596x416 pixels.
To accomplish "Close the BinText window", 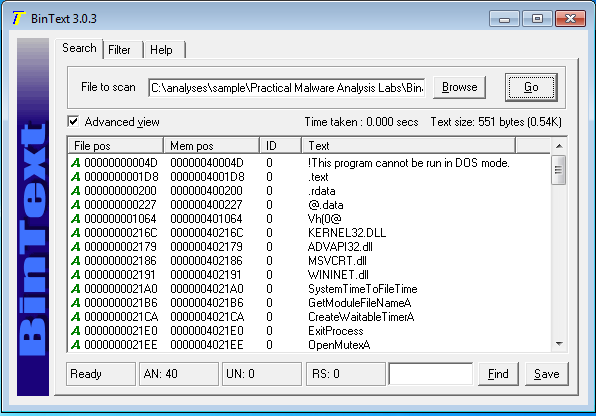I will pos(570,19).
